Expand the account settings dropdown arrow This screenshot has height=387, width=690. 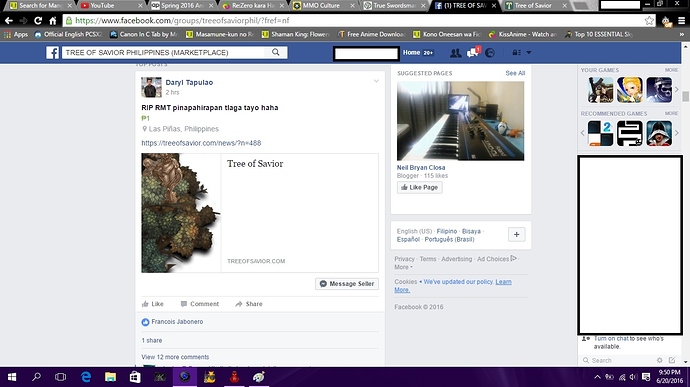pyautogui.click(x=529, y=52)
